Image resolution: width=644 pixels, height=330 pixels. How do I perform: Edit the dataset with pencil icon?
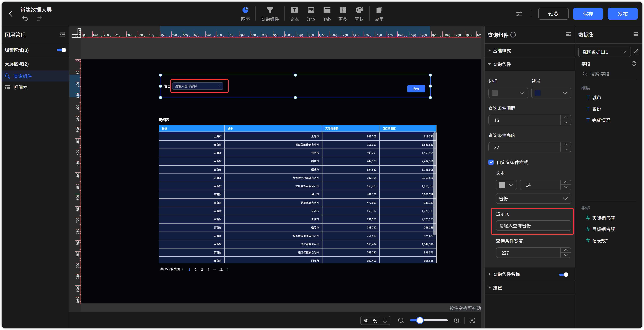636,52
